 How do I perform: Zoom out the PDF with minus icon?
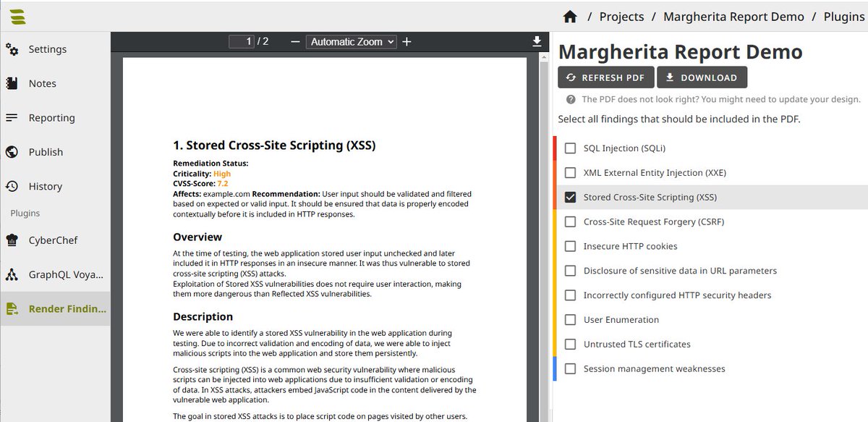(x=294, y=41)
